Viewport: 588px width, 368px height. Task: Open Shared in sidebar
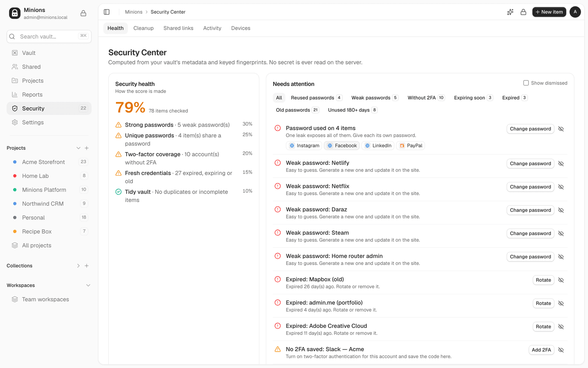coord(49,67)
